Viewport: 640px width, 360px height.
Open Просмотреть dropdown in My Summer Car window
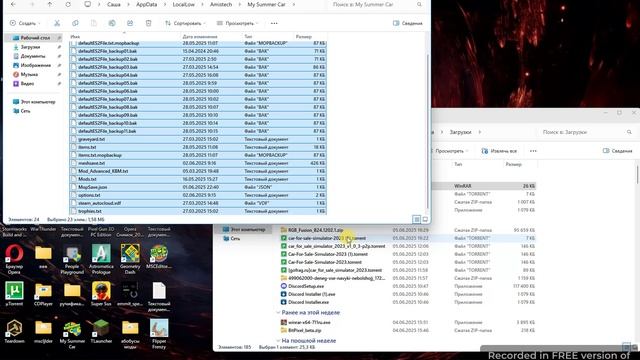tap(238, 23)
